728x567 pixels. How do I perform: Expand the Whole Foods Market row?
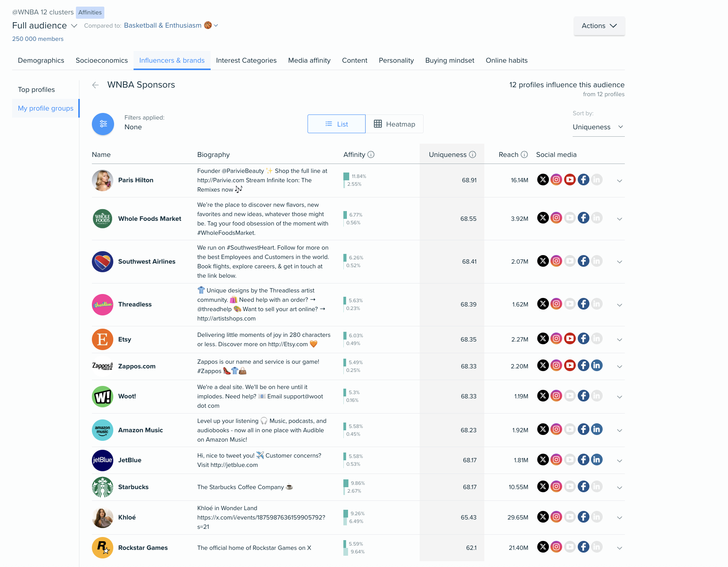620,219
